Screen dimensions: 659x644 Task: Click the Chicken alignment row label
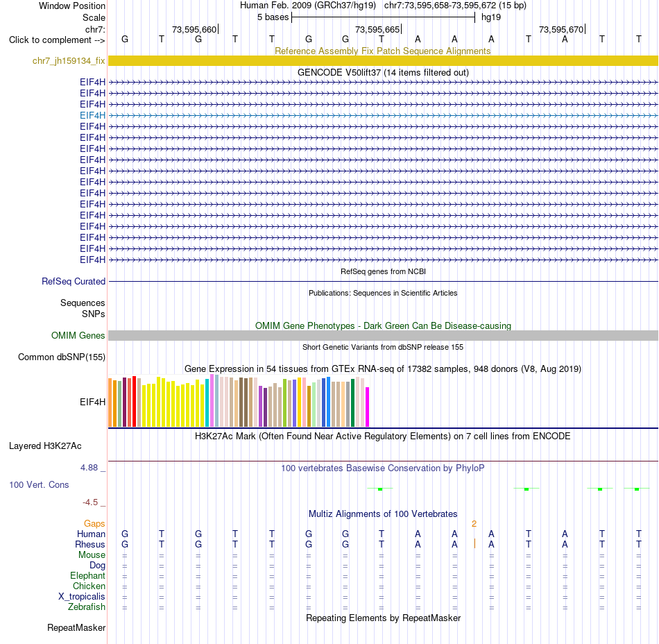[x=89, y=586]
